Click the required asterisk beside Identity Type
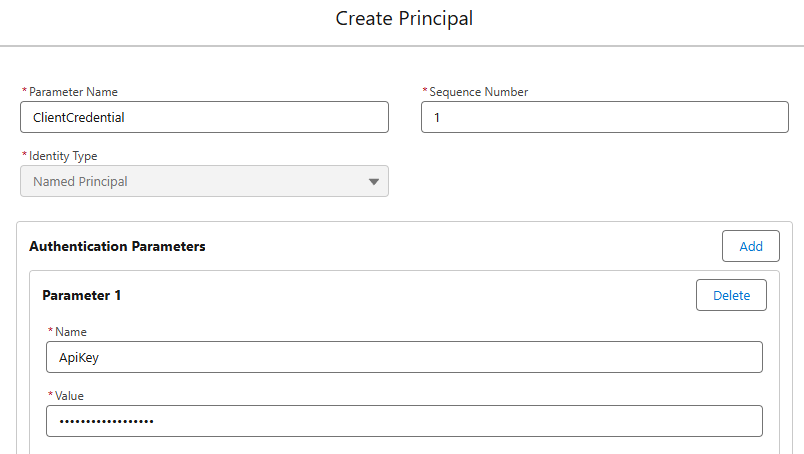Viewport: 804px width, 454px height. 24,156
